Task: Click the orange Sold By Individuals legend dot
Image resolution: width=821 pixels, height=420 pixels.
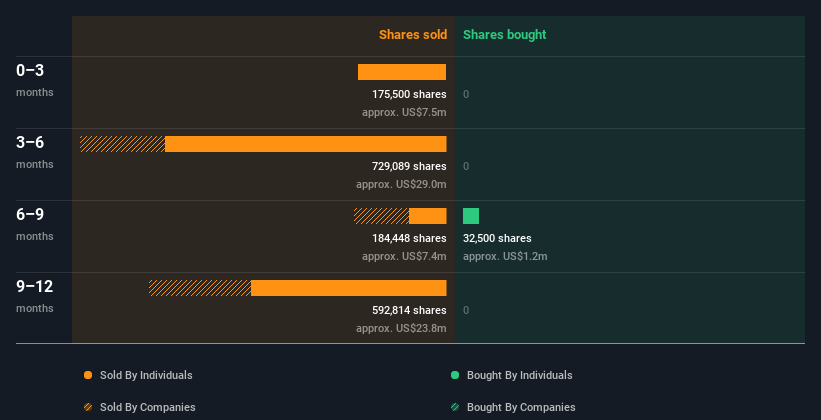Action: 88,375
